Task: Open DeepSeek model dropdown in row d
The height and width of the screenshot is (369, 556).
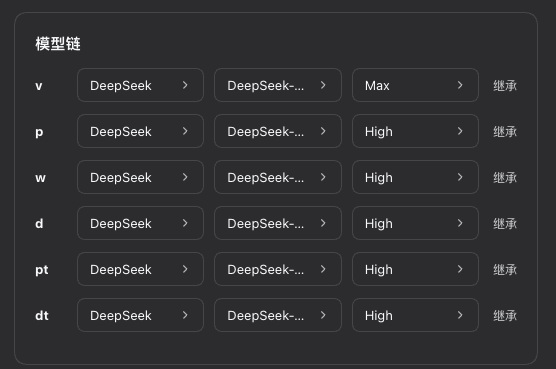Action: pyautogui.click(x=278, y=223)
